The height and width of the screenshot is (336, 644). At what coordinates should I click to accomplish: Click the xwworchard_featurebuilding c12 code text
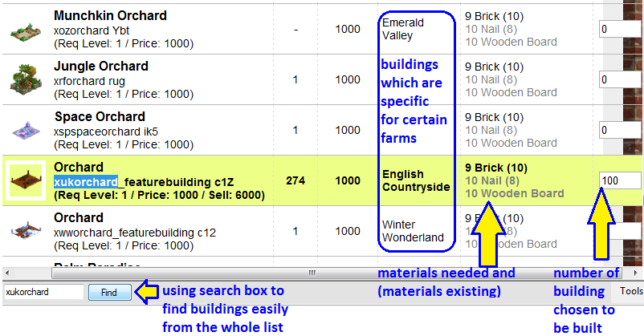[x=135, y=233]
